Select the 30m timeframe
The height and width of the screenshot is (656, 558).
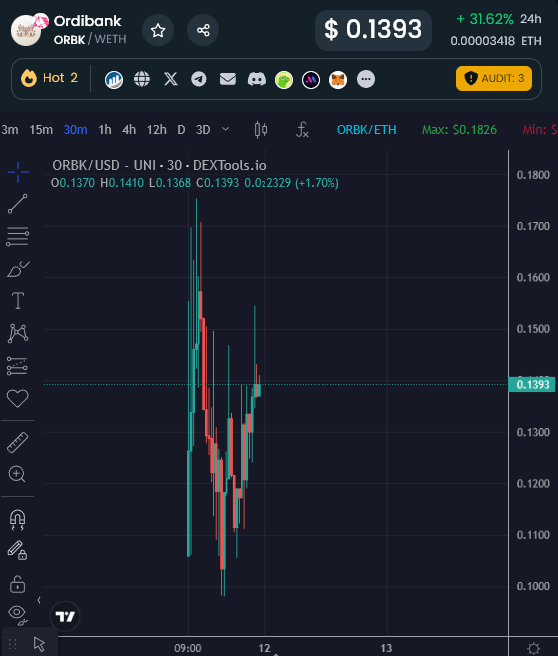point(75,130)
